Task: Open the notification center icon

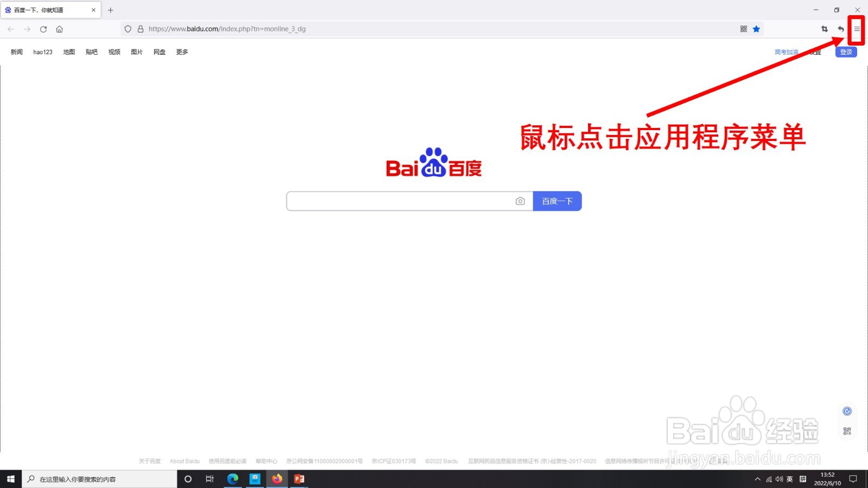Action: click(853, 479)
